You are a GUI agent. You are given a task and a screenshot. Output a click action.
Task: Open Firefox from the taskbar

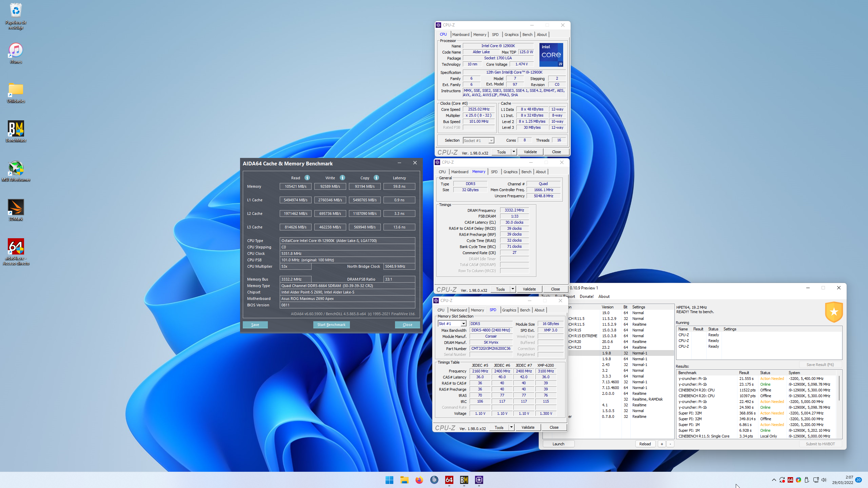tap(419, 480)
